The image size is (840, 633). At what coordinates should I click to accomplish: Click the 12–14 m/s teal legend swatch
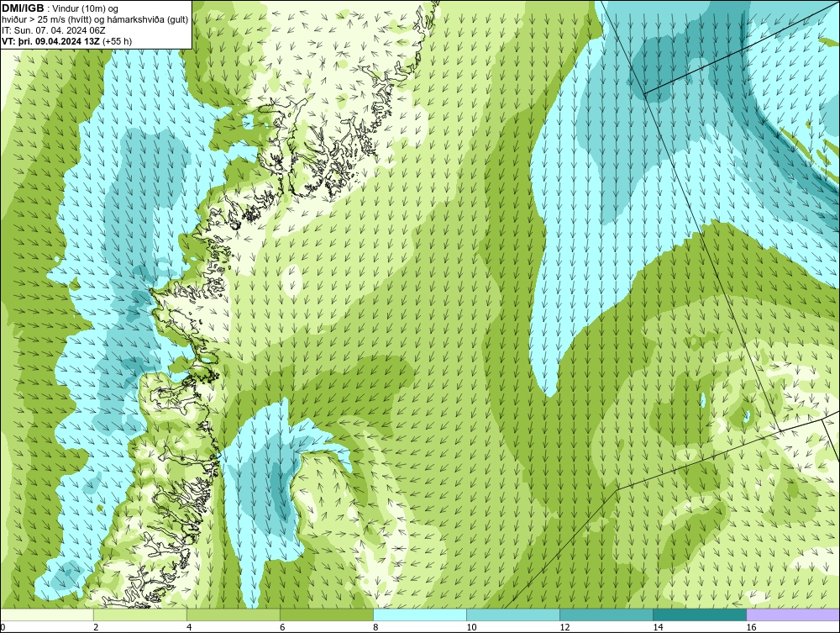[606, 615]
